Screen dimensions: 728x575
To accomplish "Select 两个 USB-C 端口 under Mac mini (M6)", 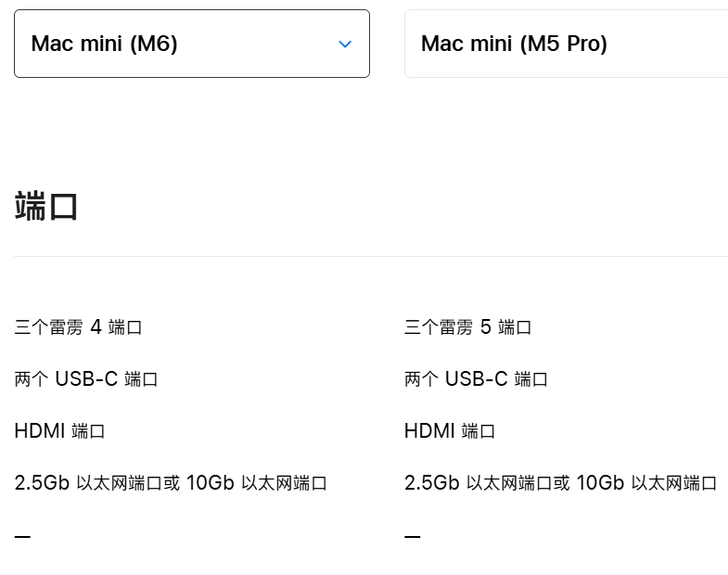I will [x=86, y=379].
